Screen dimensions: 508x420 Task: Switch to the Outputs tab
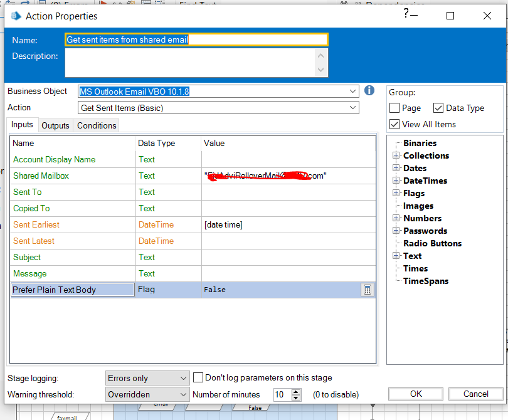coord(55,125)
